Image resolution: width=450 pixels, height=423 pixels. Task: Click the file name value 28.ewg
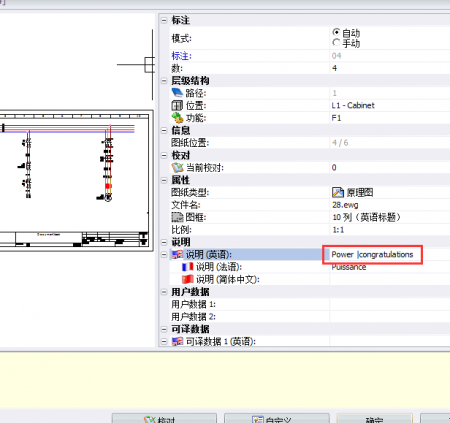(345, 205)
